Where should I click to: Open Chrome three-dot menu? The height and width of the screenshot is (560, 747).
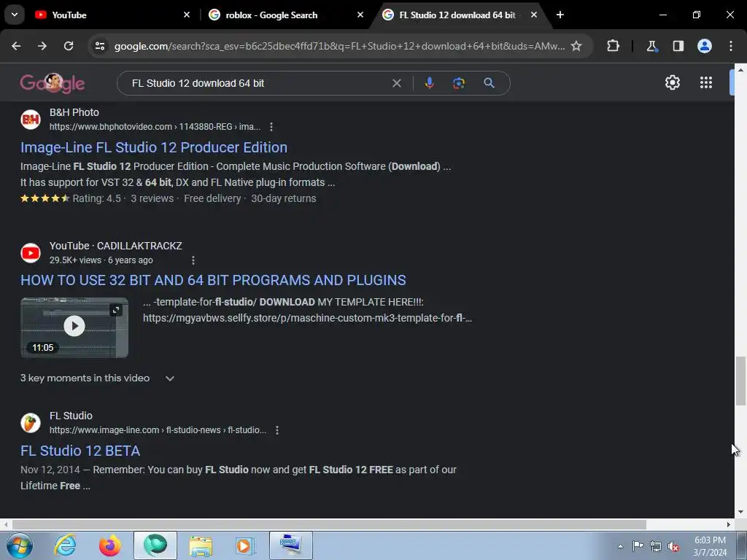731,46
